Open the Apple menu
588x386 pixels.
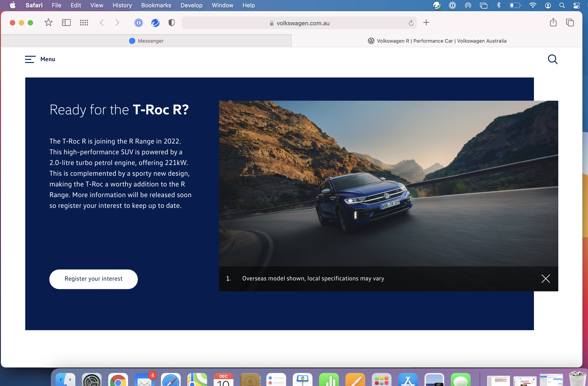pyautogui.click(x=13, y=5)
